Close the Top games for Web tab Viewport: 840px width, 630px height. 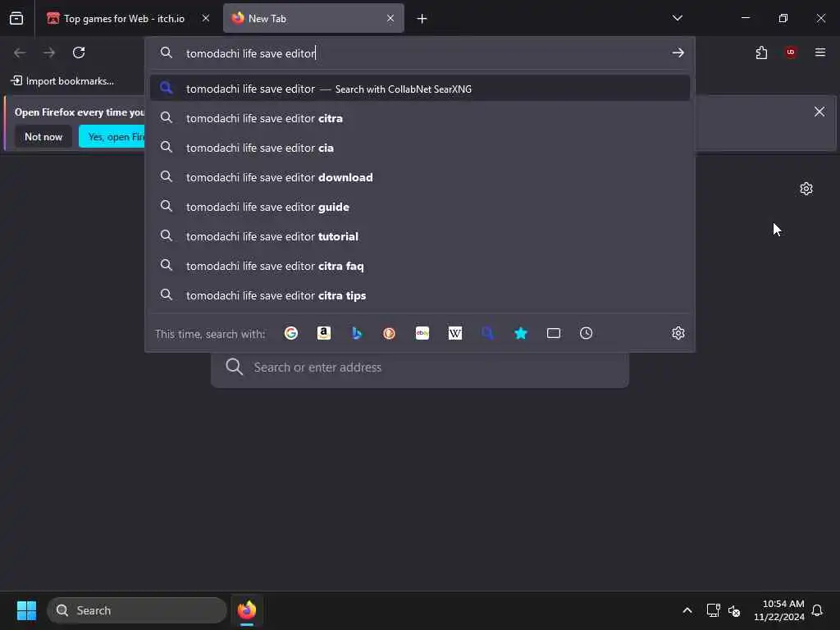[206, 18]
